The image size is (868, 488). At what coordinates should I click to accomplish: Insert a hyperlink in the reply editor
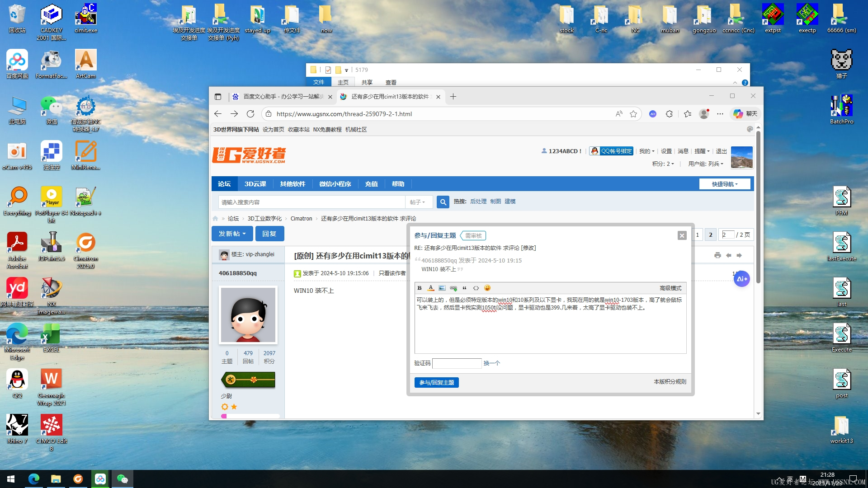[453, 288]
